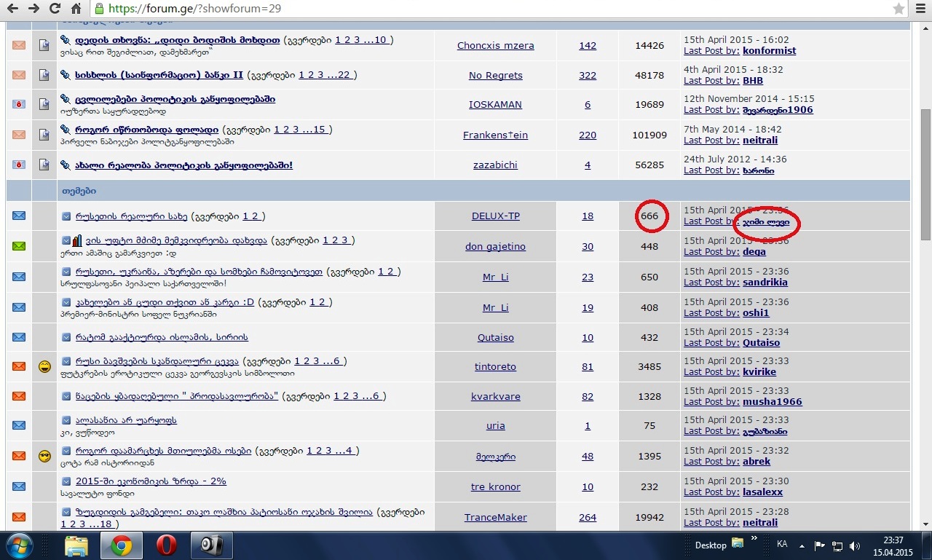View the profile of author don gajetino
This screenshot has width=932, height=560.
(495, 246)
